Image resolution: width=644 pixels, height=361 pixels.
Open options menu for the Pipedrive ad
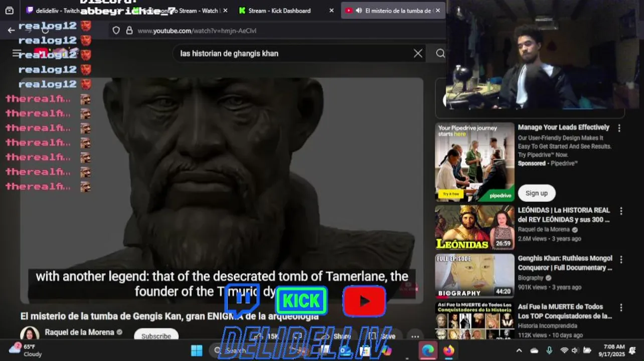[x=619, y=128]
